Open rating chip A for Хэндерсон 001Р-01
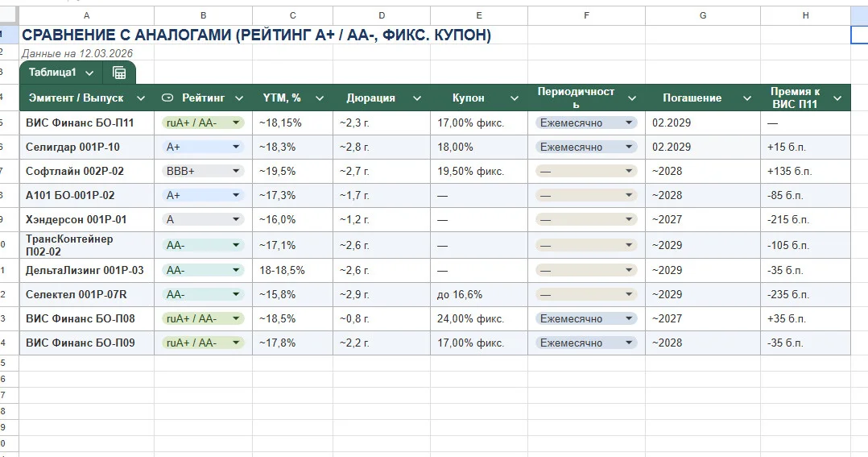The image size is (868, 457). pos(203,219)
